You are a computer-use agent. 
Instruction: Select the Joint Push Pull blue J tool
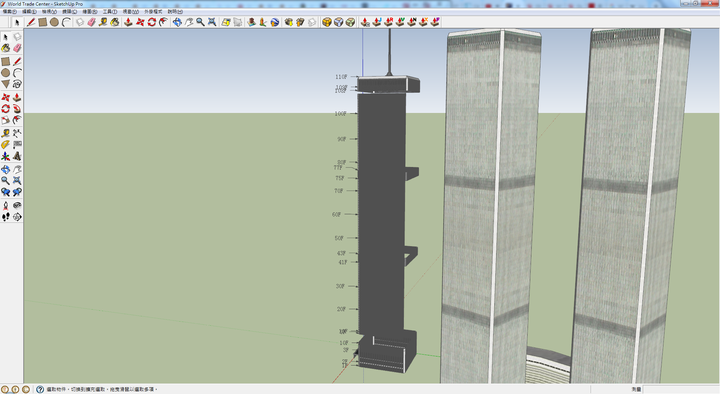pos(377,22)
